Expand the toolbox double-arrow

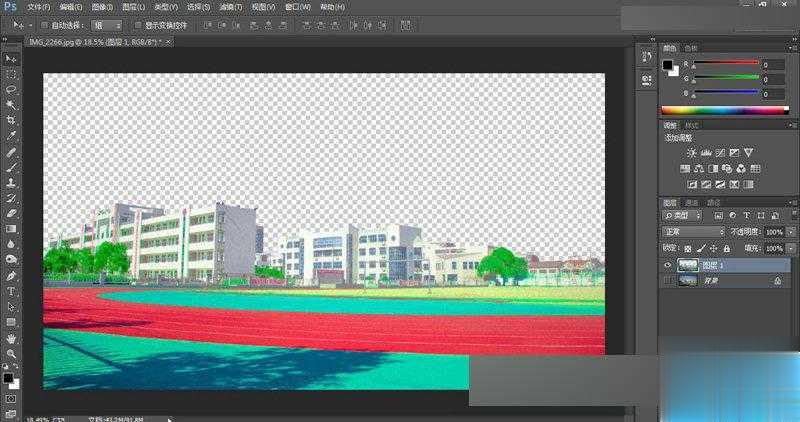point(5,39)
